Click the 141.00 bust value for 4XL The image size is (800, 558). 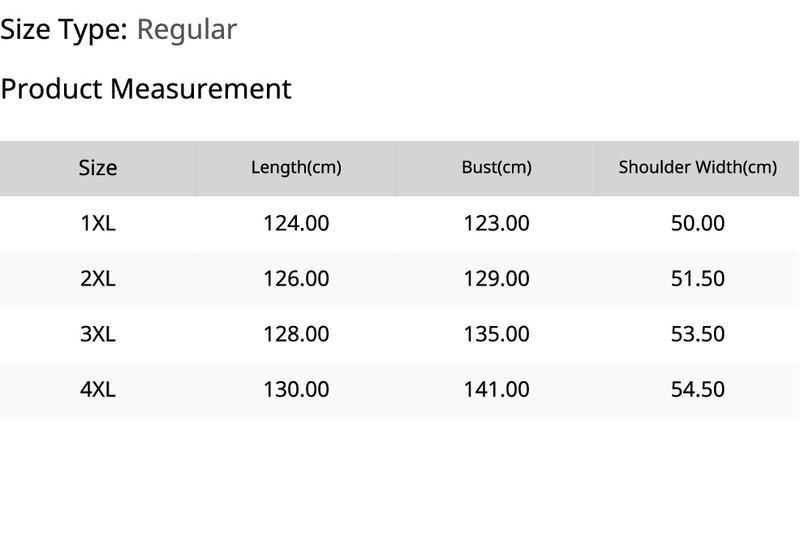pos(496,390)
